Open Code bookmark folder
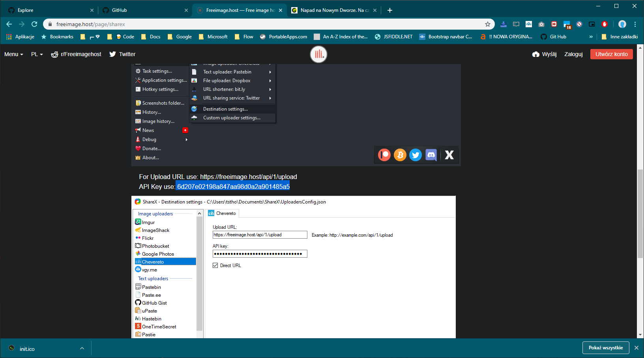644x358 pixels. (x=125, y=37)
